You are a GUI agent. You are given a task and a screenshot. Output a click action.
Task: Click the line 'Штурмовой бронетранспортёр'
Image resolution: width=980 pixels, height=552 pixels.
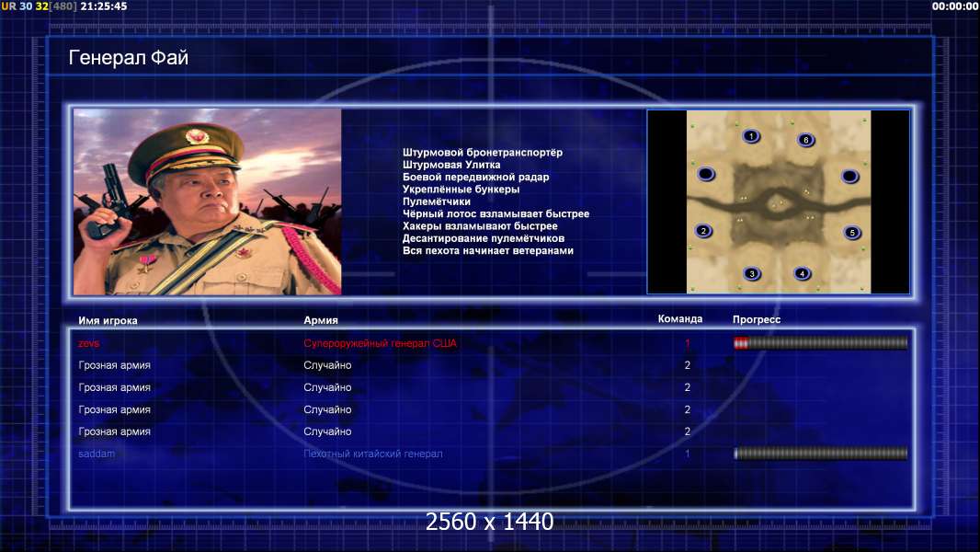(483, 153)
